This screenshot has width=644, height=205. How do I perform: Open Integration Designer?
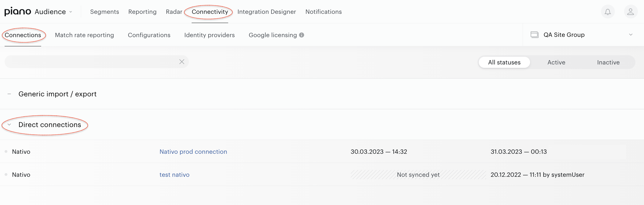tap(267, 12)
